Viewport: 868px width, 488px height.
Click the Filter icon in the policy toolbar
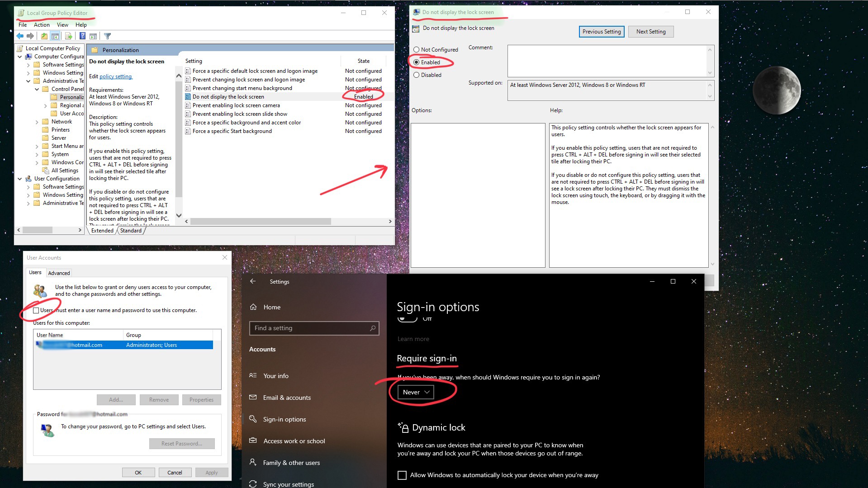(x=107, y=36)
